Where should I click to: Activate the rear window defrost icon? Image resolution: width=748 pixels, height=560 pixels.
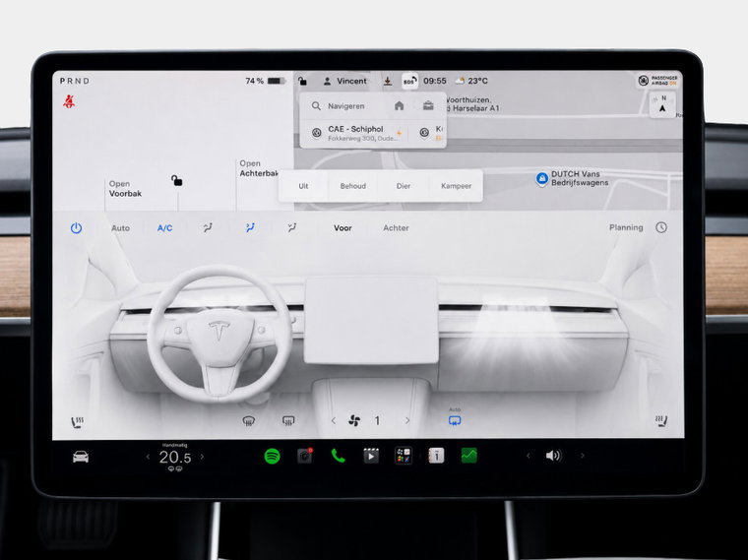(288, 420)
